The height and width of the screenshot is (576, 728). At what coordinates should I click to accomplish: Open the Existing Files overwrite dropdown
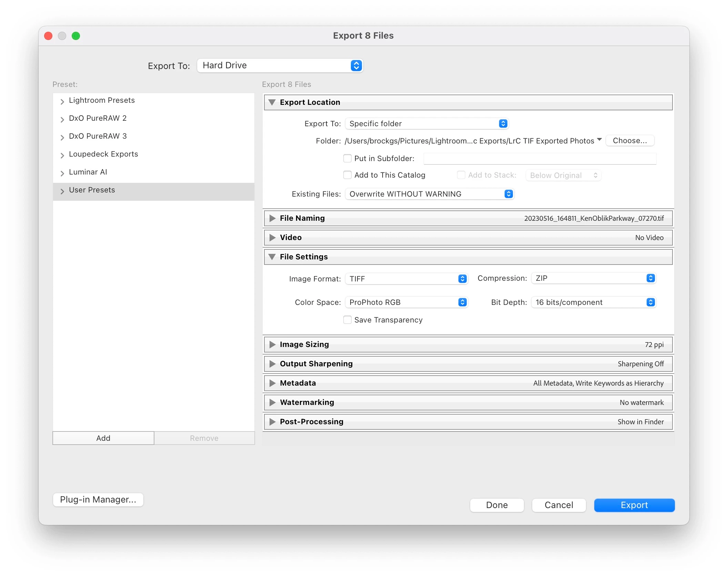[x=429, y=194]
